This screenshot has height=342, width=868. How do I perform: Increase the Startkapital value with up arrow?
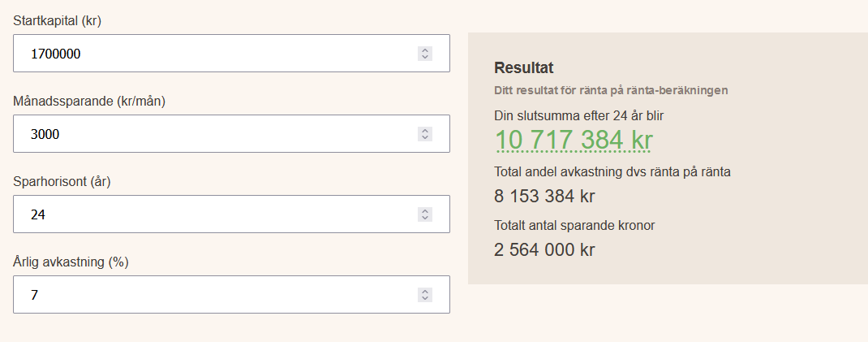point(424,50)
